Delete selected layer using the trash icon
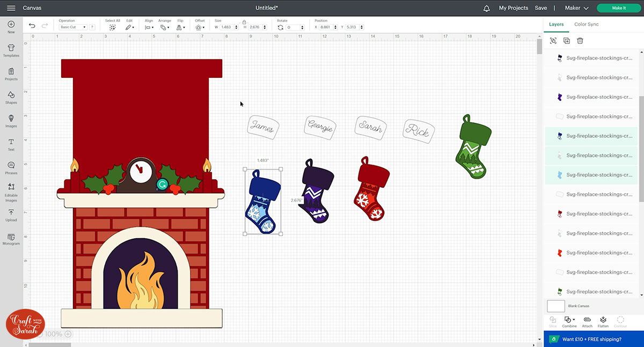Image resolution: width=644 pixels, height=347 pixels. click(x=580, y=41)
